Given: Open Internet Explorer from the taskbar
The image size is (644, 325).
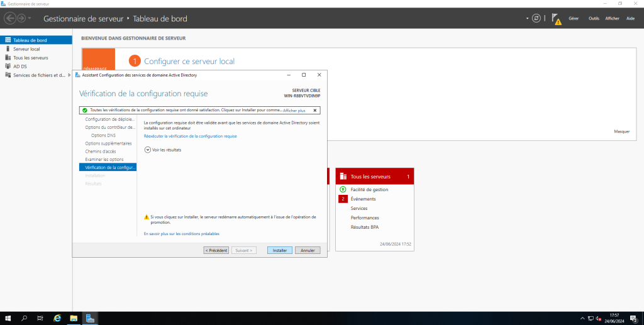Looking at the screenshot, I should coord(57,318).
